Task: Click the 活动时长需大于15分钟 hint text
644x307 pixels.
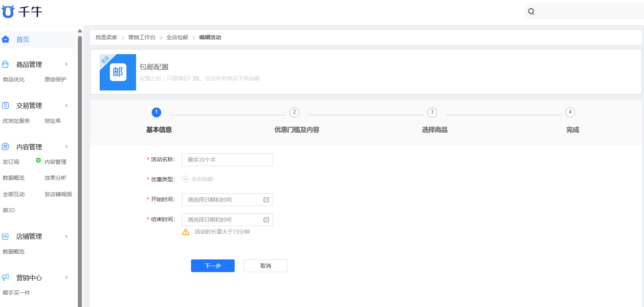Action: [222, 232]
